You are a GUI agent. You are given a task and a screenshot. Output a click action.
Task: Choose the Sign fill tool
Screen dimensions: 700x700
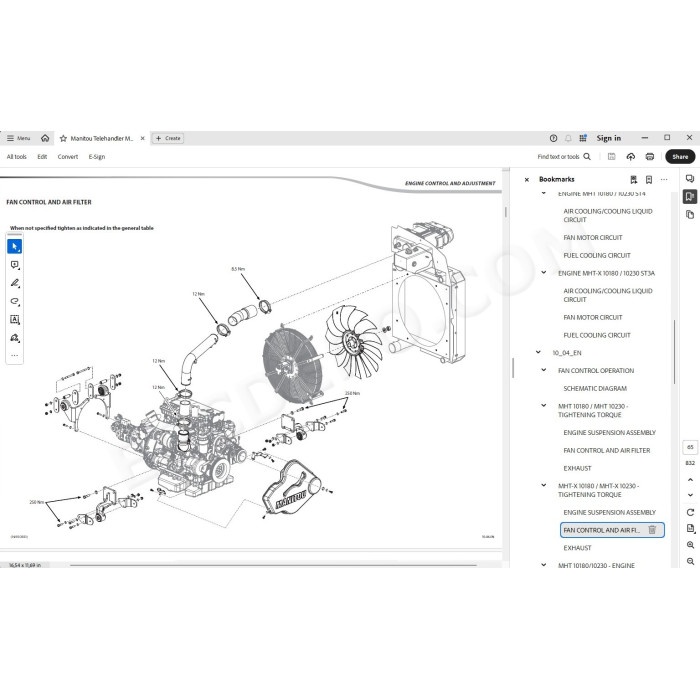[x=15, y=338]
